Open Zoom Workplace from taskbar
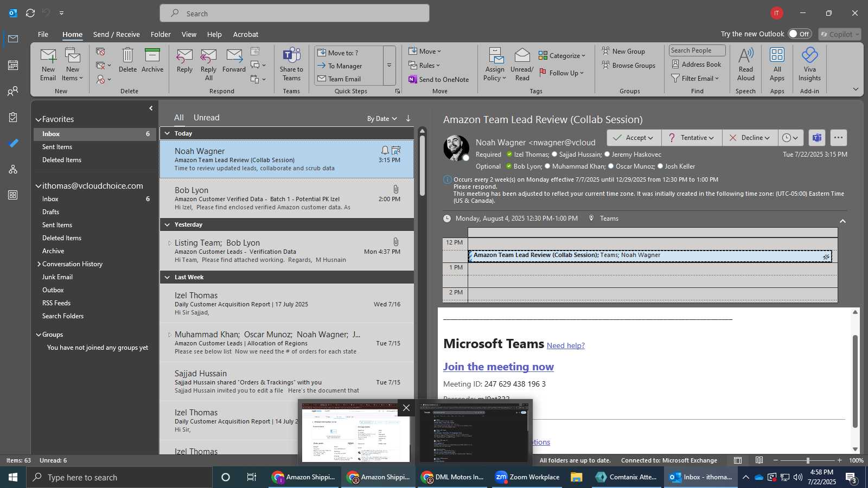 [x=527, y=477]
